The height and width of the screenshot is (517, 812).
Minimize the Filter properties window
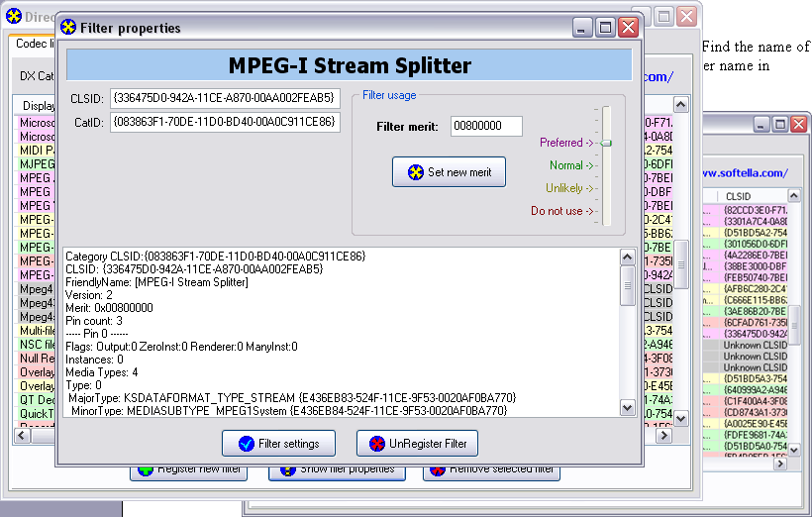(x=582, y=28)
